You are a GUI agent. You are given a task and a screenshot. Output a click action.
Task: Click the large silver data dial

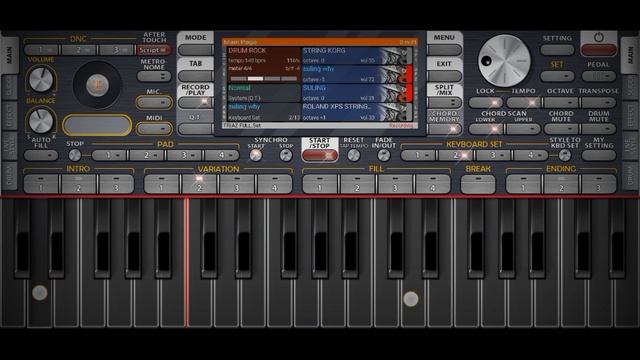504,60
